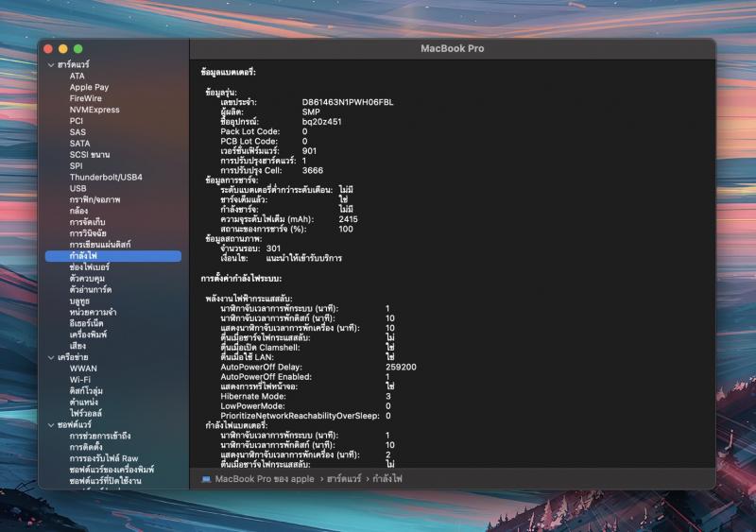Click การตั้งค่ากำลังไฟระบบ heading

[x=242, y=279]
